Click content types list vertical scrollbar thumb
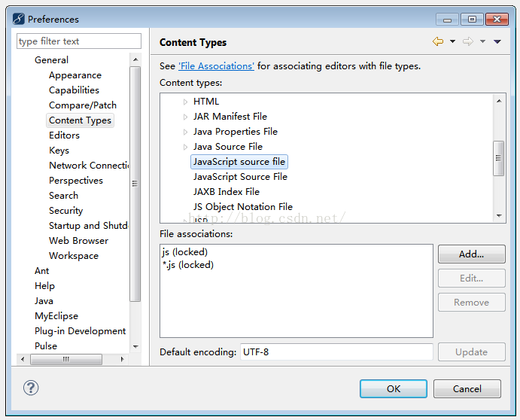 pyautogui.click(x=498, y=158)
